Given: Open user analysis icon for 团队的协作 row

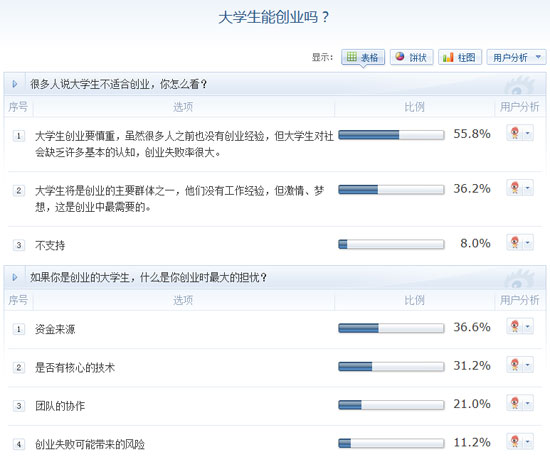Looking at the screenshot, I should point(520,403).
